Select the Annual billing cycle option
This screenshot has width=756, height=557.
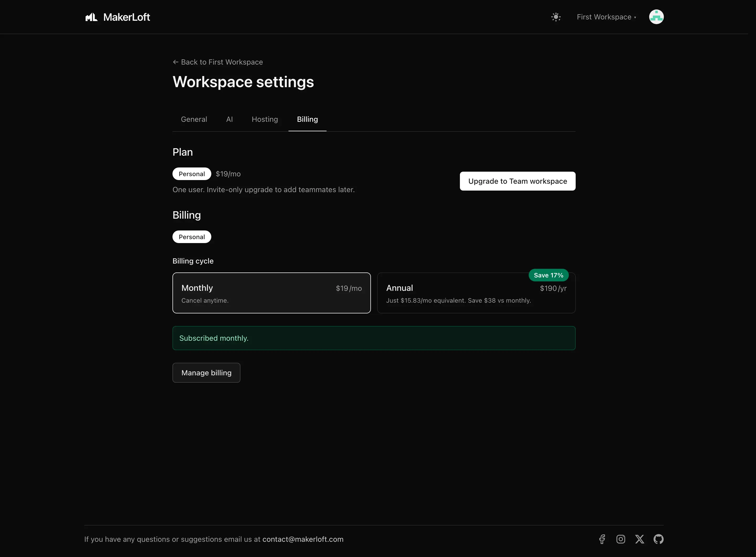tap(476, 293)
